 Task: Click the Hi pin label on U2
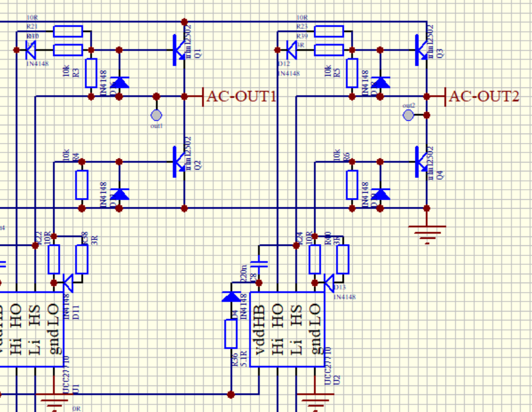(x=278, y=346)
